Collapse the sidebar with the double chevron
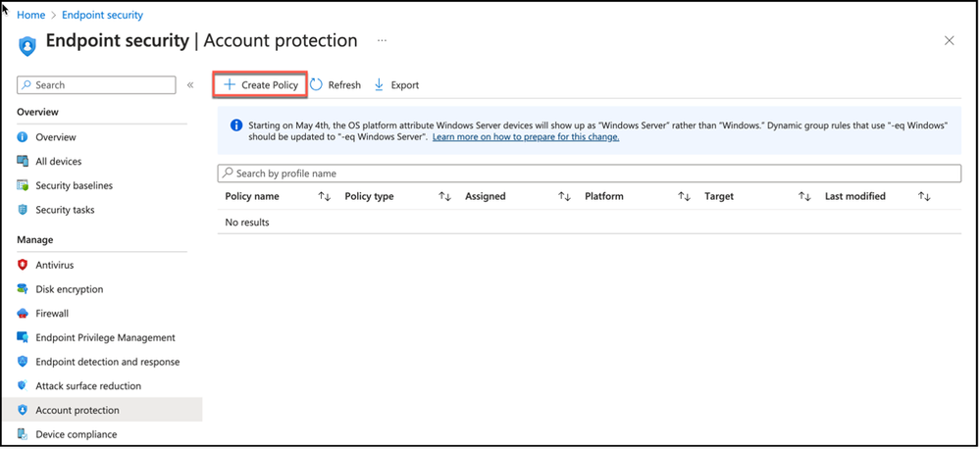The image size is (980, 450). [x=190, y=85]
